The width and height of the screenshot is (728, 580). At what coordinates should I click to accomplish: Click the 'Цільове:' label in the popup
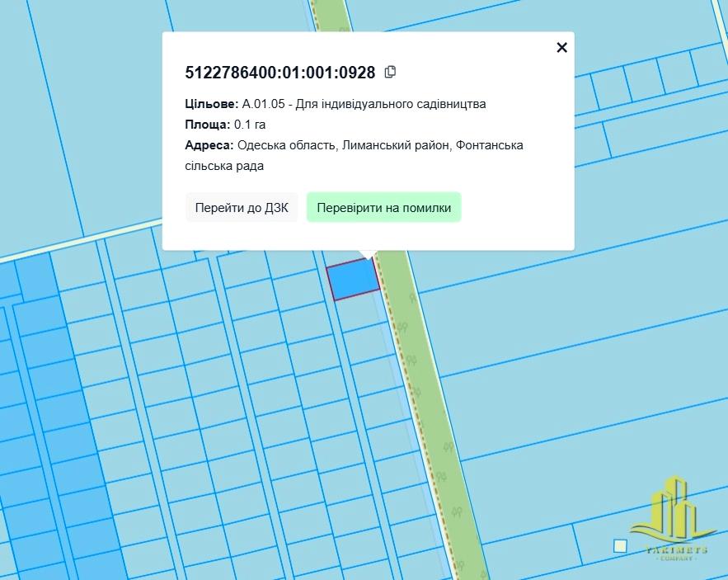[x=212, y=105]
